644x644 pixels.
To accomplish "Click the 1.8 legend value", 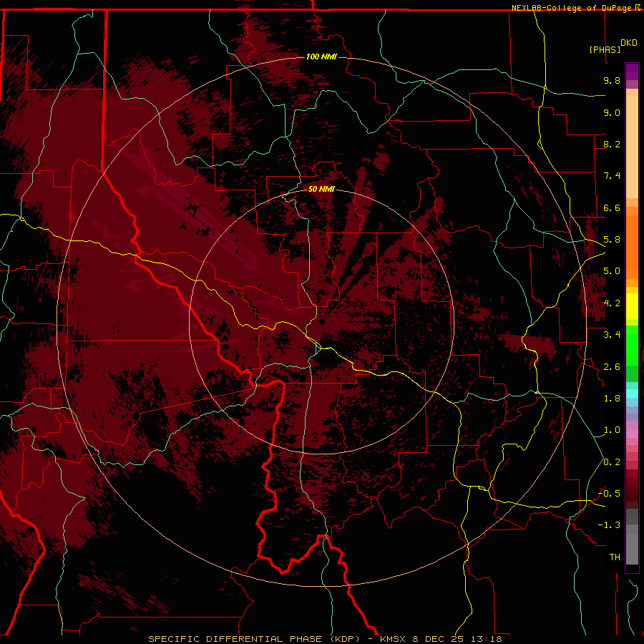I will point(612,399).
